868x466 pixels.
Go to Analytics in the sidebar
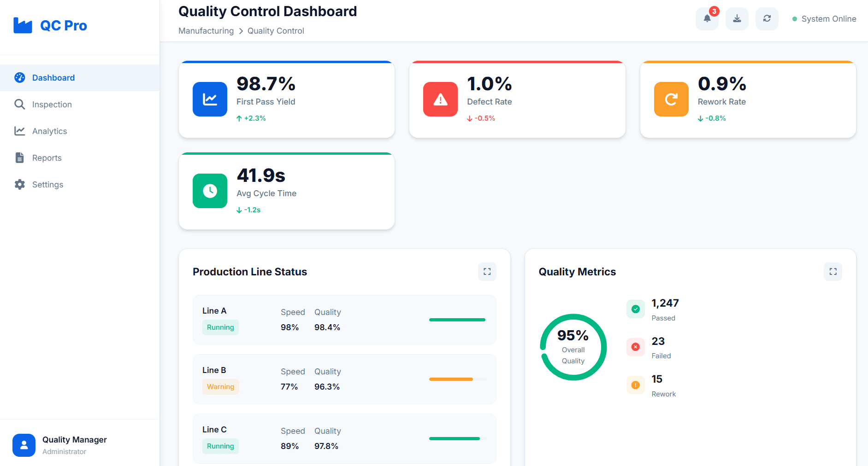(50, 131)
